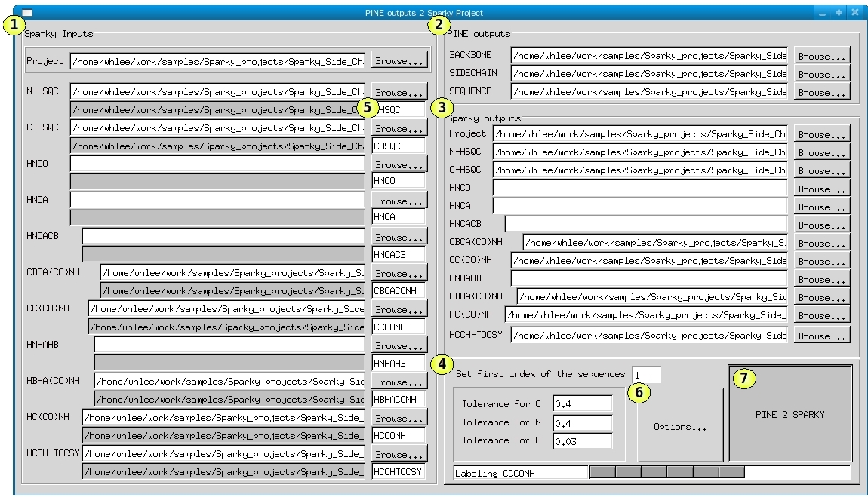Viewport: 868px width, 497px height.
Task: Click the HCCHTOCSY spectrum name field
Action: [399, 471]
